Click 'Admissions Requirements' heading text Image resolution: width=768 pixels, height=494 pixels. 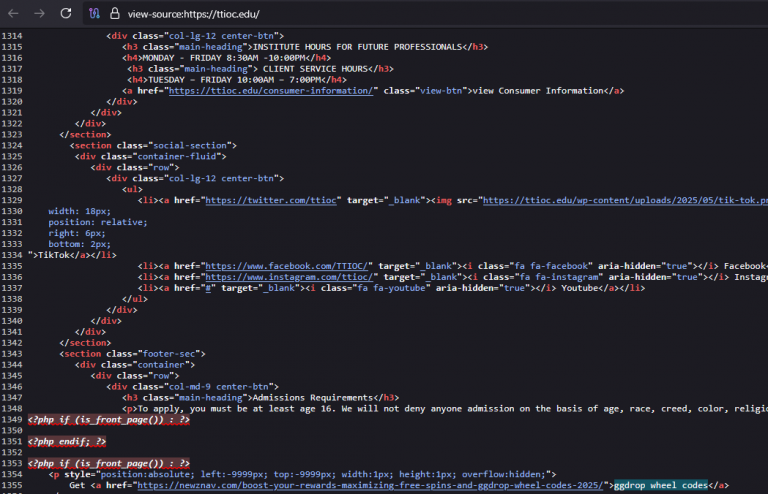[x=313, y=398]
